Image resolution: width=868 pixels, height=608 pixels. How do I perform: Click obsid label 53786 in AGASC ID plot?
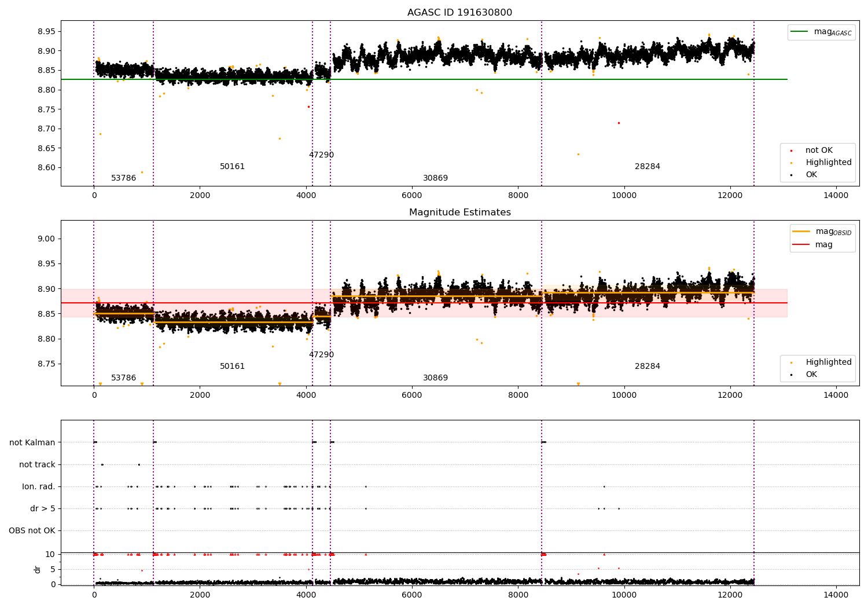tap(123, 178)
